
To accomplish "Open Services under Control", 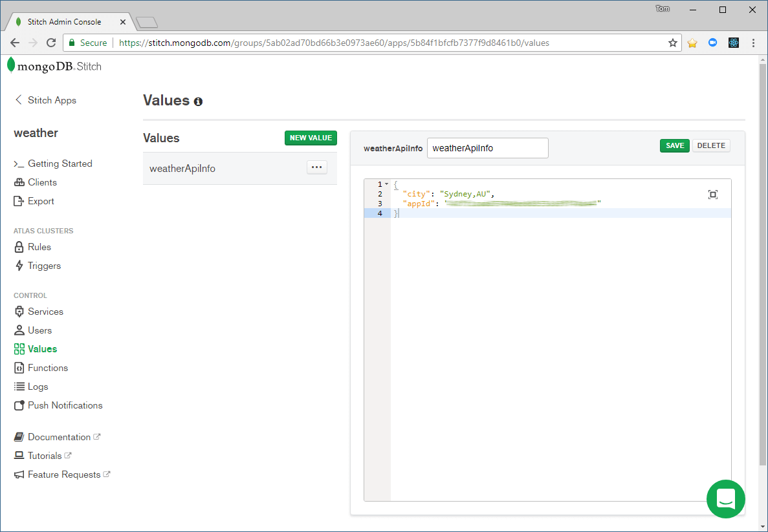I will click(39, 312).
